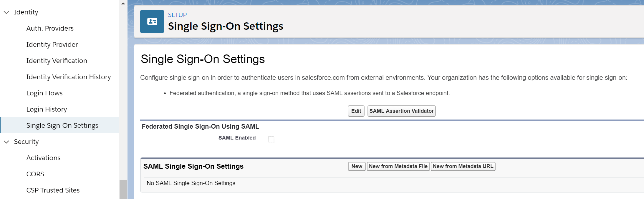This screenshot has width=644, height=199.
Task: Open the SAML Assertion Validator
Action: 401,111
